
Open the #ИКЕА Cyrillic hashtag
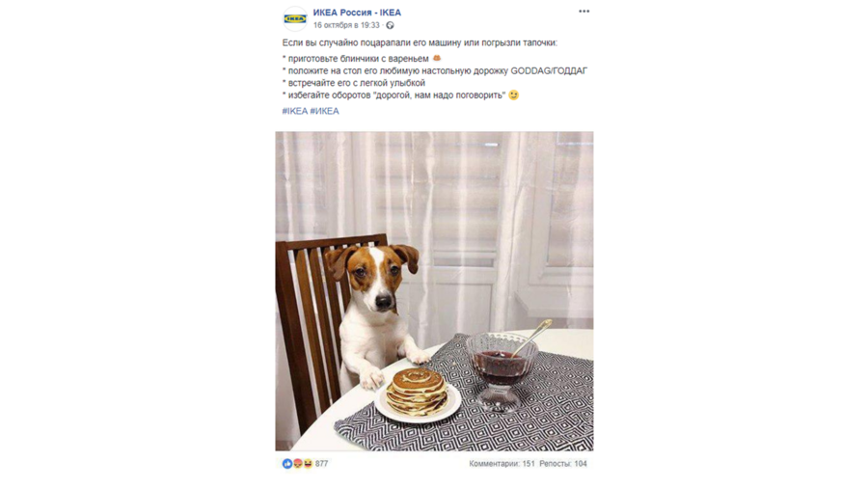[324, 111]
